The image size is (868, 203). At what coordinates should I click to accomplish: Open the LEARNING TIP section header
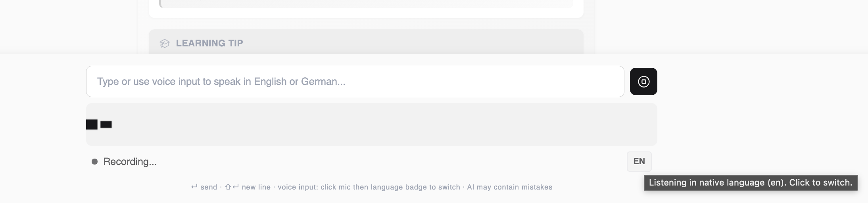pos(209,43)
